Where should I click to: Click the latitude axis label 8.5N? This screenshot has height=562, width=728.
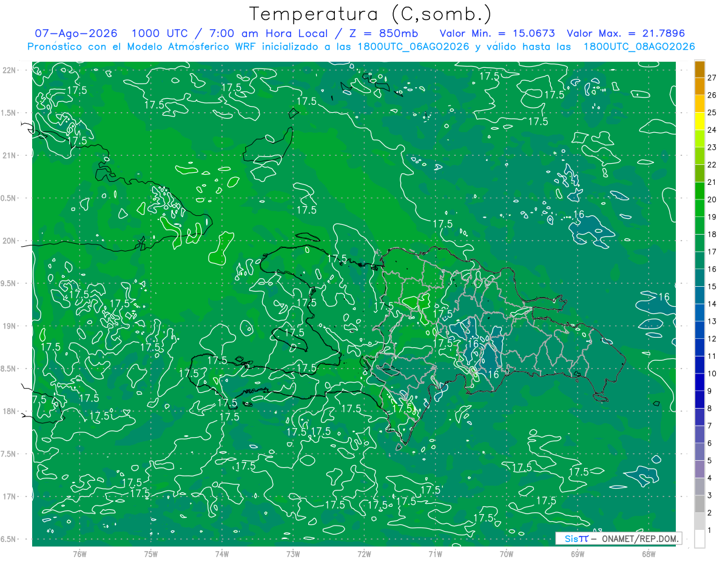[x=8, y=369]
